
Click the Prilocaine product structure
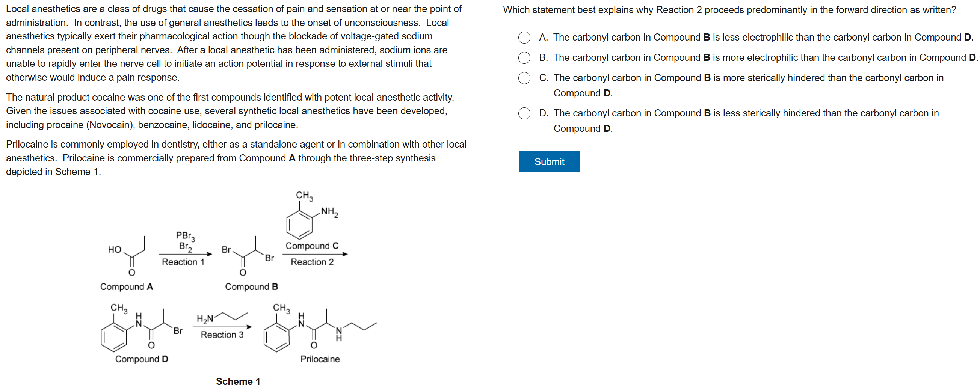point(319,328)
